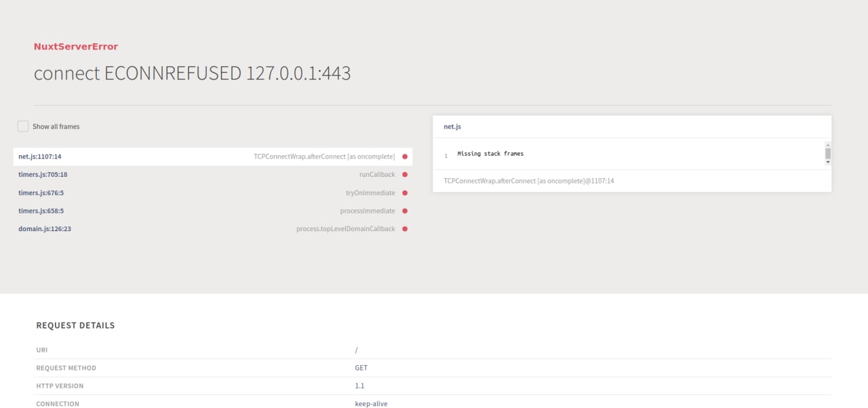Click the 1.1 HTTP version value
Screen dimensions: 868x408
pos(359,386)
